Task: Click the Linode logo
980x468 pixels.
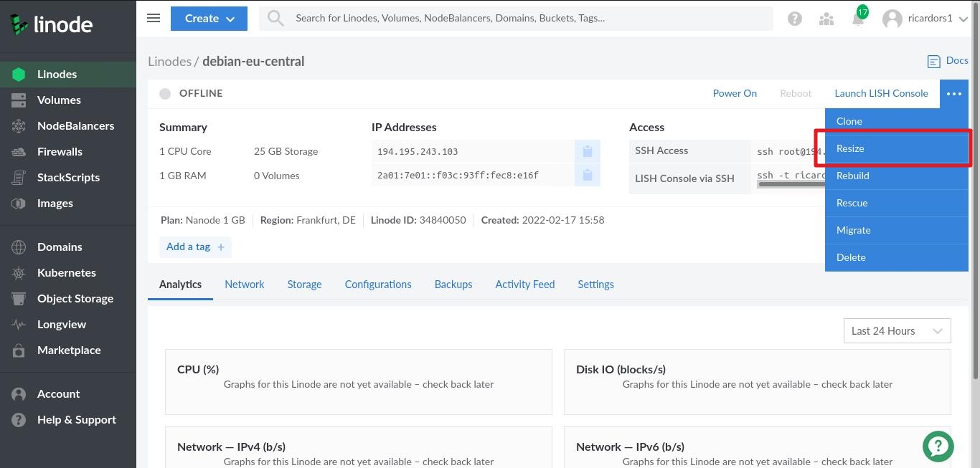Action: coord(51,24)
